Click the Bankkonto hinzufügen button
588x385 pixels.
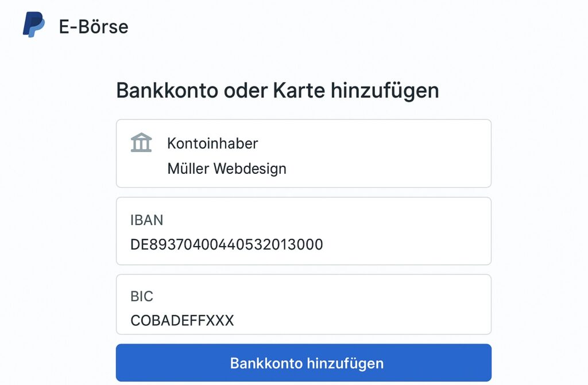(304, 363)
